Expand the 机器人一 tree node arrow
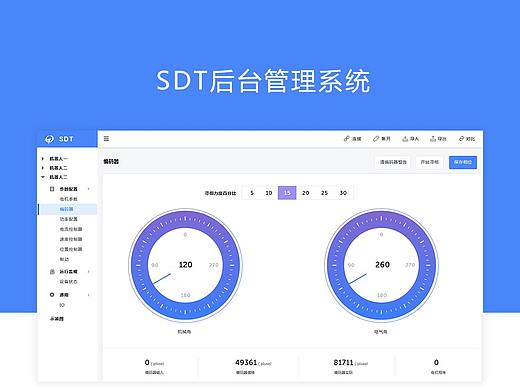 click(x=43, y=159)
